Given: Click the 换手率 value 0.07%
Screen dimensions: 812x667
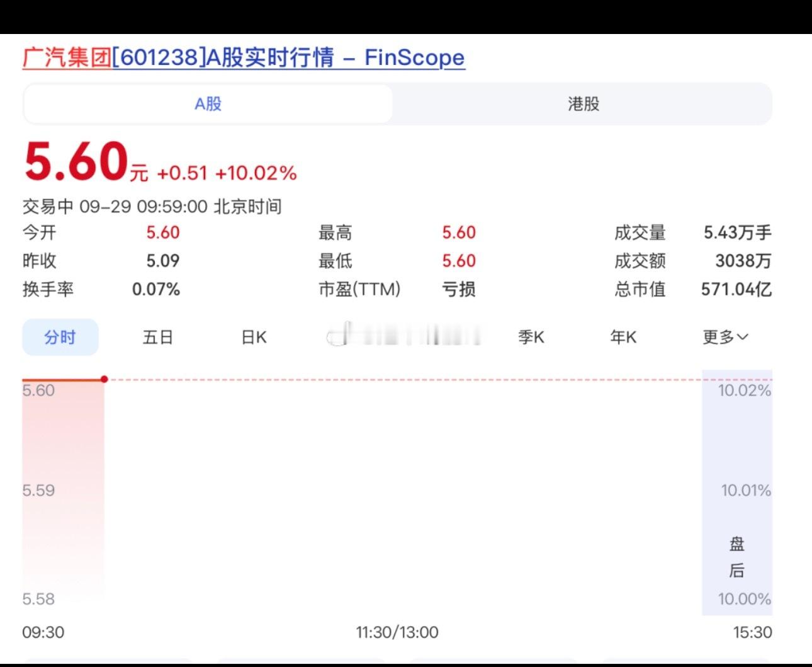Looking at the screenshot, I should coord(156,289).
